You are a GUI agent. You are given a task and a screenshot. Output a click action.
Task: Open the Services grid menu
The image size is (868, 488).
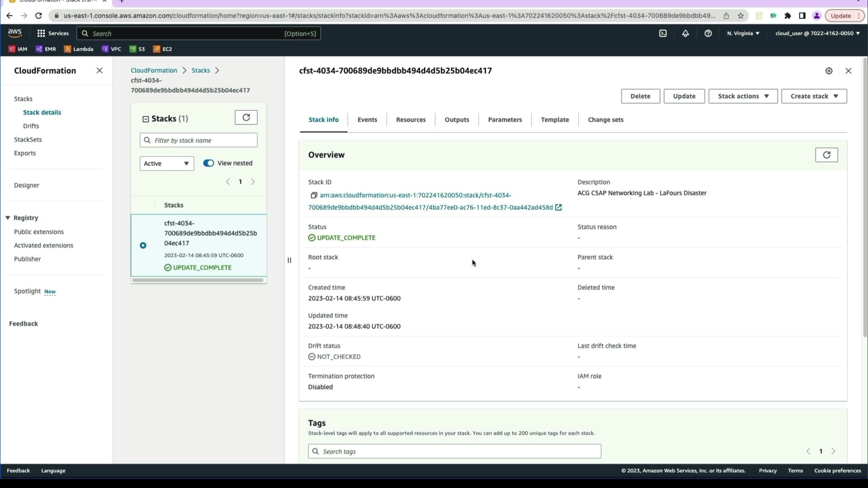[x=41, y=33]
